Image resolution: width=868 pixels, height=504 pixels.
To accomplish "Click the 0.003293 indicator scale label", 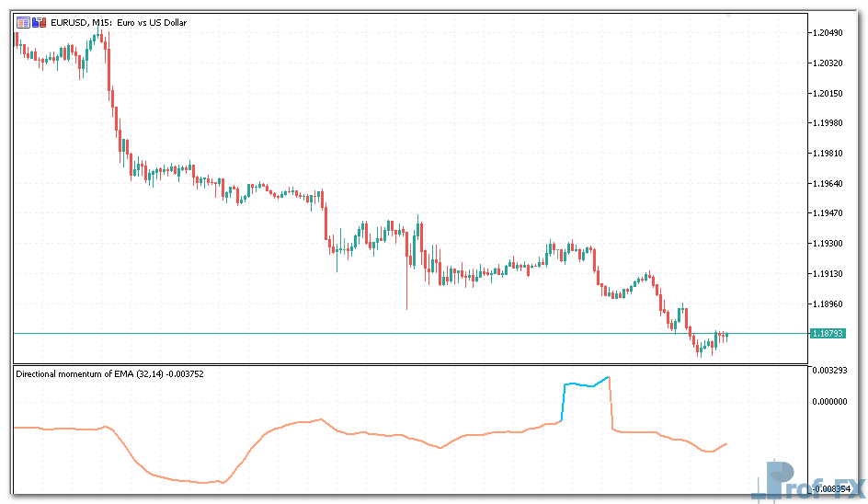I will (x=828, y=370).
